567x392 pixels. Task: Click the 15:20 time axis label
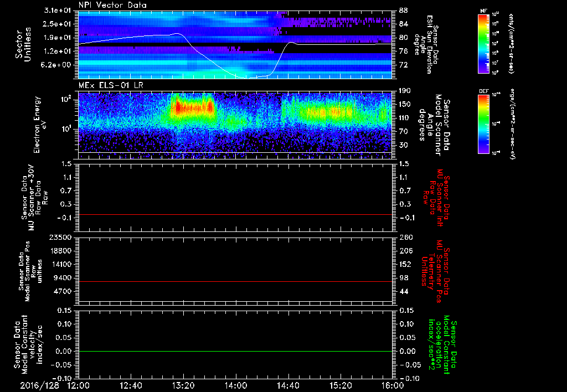pyautogui.click(x=341, y=385)
